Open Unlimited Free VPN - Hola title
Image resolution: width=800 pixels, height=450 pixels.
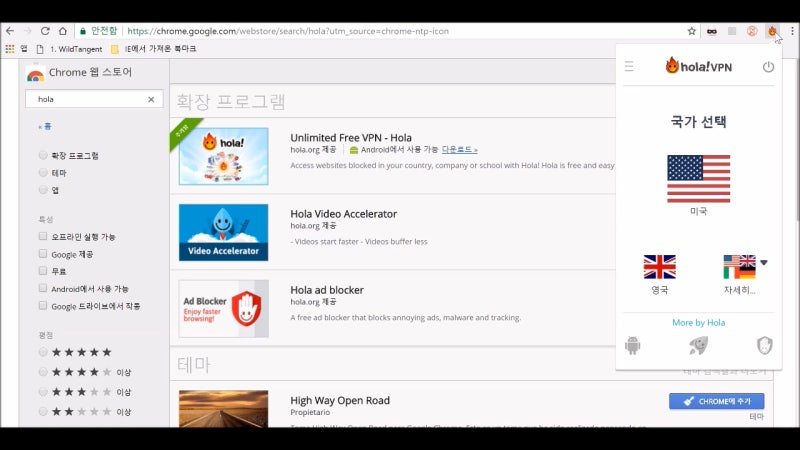(351, 138)
